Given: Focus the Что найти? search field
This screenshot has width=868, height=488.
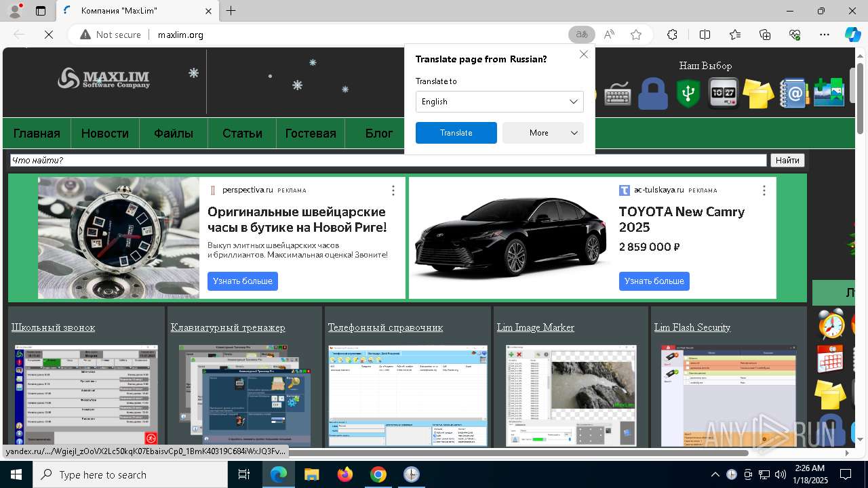Looking at the screenshot, I should pyautogui.click(x=388, y=161).
